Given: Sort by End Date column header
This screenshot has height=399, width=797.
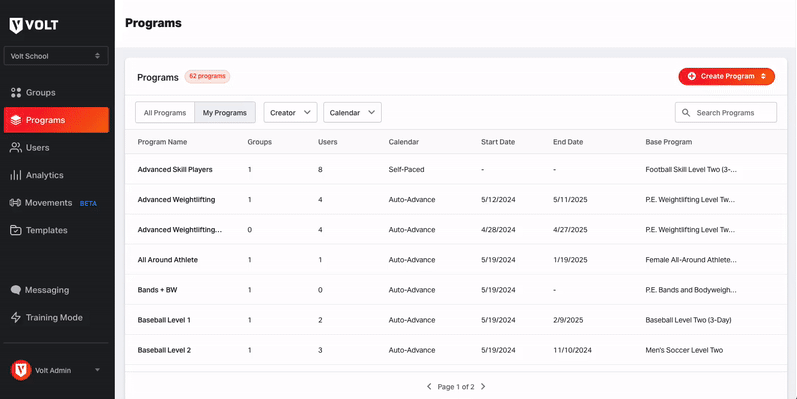Looking at the screenshot, I should pyautogui.click(x=568, y=142).
